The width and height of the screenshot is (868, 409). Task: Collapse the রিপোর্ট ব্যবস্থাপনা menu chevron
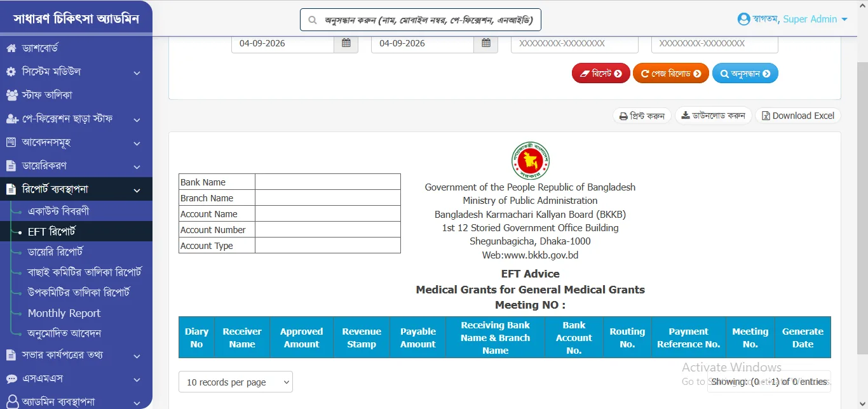(x=137, y=189)
